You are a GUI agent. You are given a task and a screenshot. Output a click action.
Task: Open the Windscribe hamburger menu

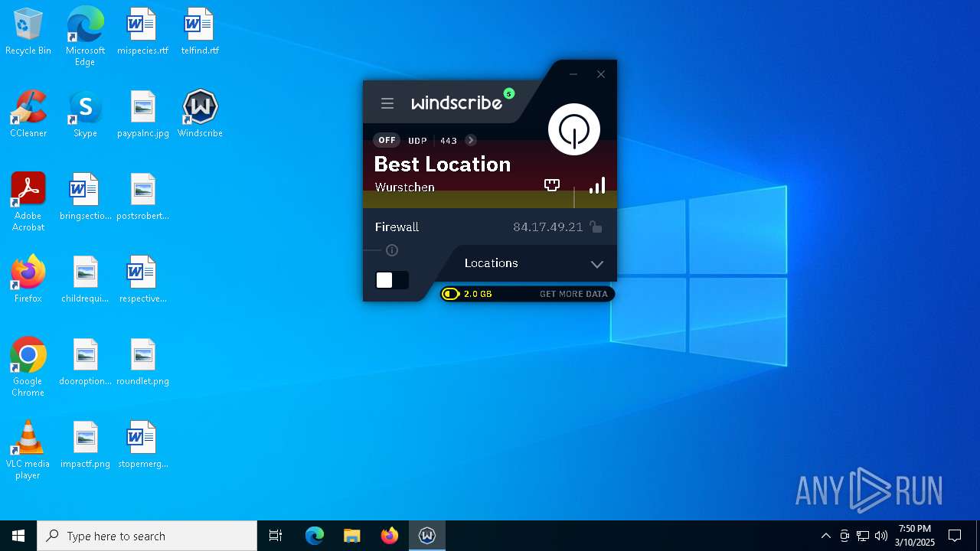[387, 103]
